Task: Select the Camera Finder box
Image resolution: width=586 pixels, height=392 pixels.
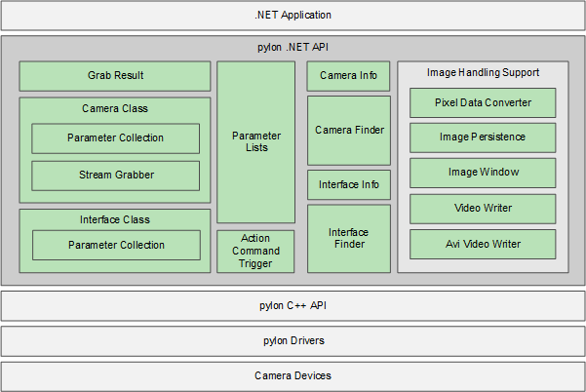Action: tap(349, 131)
